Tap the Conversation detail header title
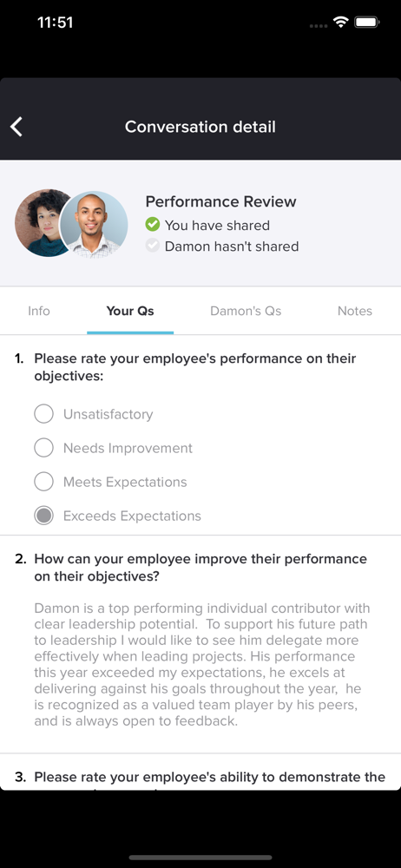401x868 pixels. coord(200,127)
